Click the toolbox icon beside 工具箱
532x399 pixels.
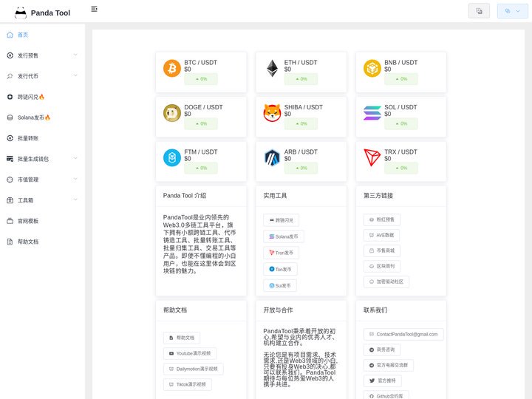point(10,200)
